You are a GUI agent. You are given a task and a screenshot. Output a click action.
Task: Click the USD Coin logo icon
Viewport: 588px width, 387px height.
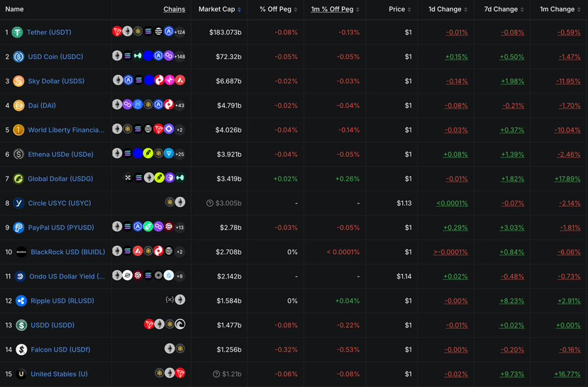tap(18, 57)
